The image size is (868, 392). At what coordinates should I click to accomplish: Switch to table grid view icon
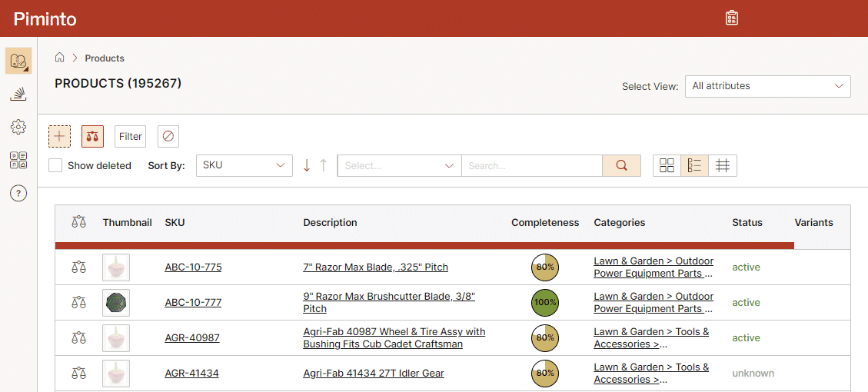click(x=723, y=165)
